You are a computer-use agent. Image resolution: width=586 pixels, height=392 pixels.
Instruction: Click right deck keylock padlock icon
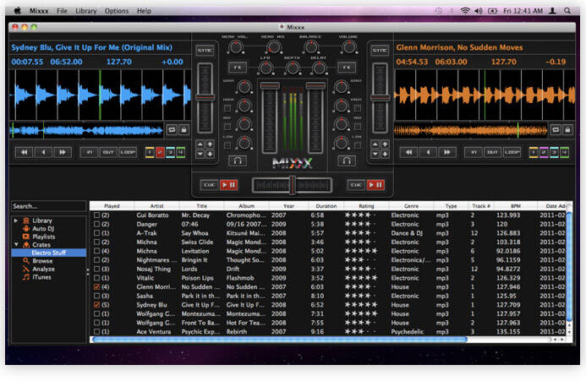(x=567, y=130)
